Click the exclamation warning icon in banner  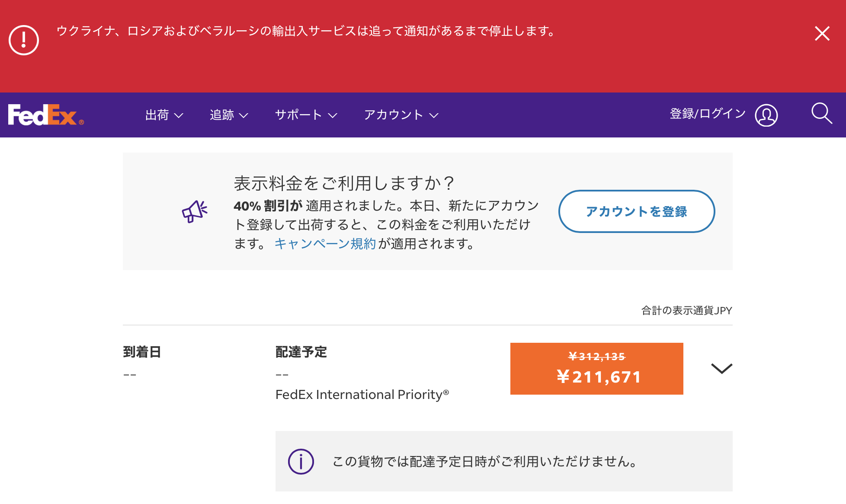(x=24, y=40)
